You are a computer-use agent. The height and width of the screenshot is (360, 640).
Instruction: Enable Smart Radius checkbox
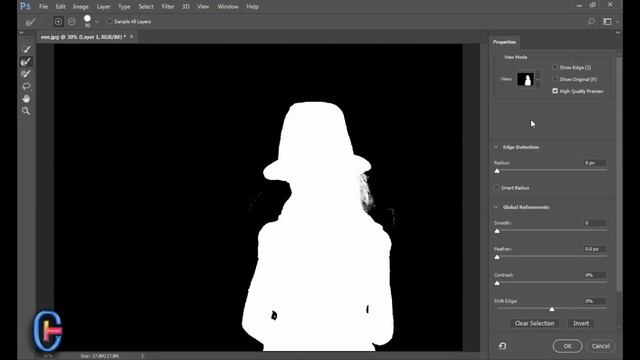pyautogui.click(x=497, y=188)
